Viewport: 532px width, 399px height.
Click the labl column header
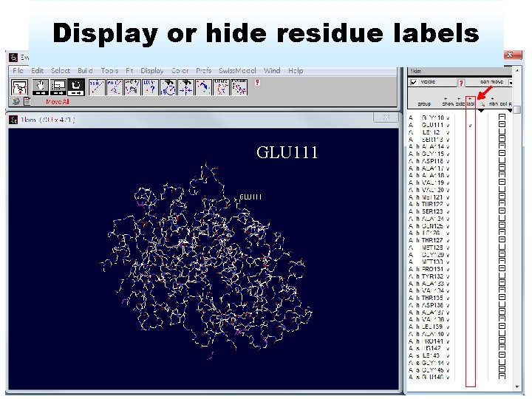[x=470, y=104]
